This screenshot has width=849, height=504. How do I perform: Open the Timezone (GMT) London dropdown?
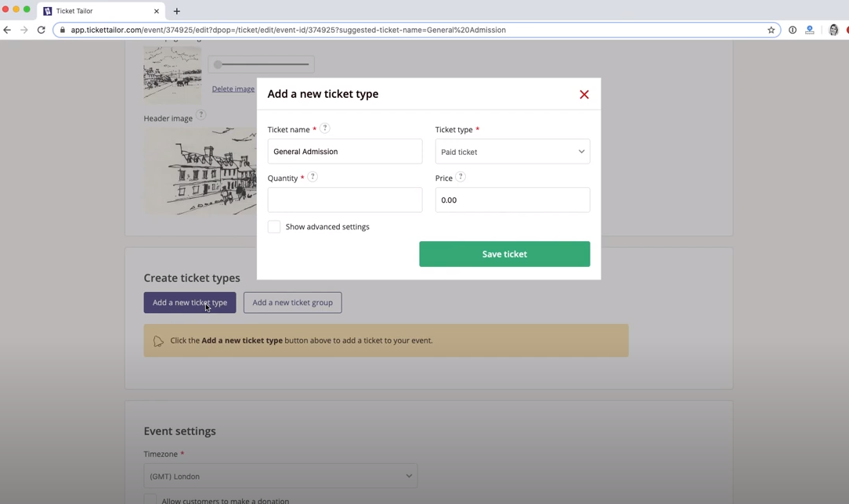[x=280, y=476]
